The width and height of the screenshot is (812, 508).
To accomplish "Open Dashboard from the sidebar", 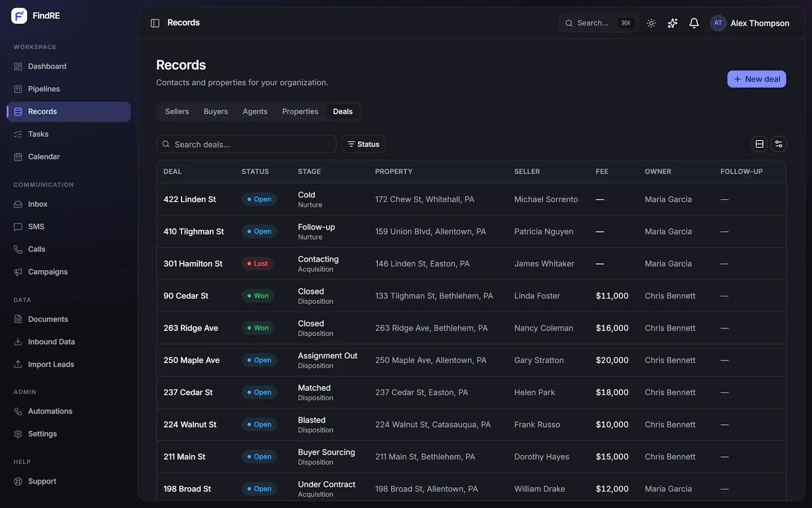I will coord(69,67).
